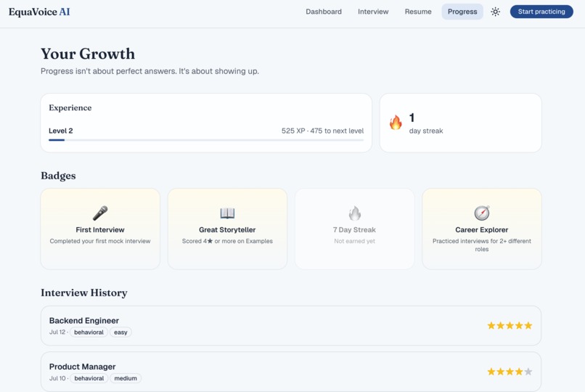Click the Your Growth heading
585x392 pixels.
(x=88, y=54)
